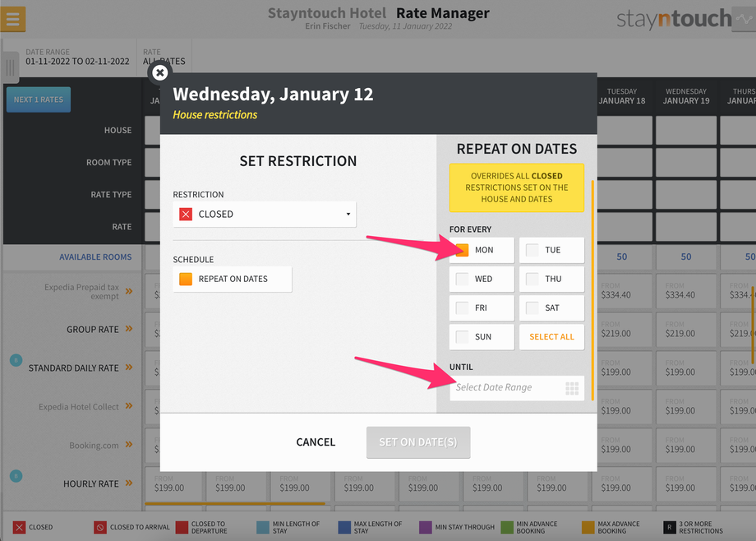Image resolution: width=756 pixels, height=541 pixels.
Task: Check the SUN day checkbox
Action: coord(462,337)
